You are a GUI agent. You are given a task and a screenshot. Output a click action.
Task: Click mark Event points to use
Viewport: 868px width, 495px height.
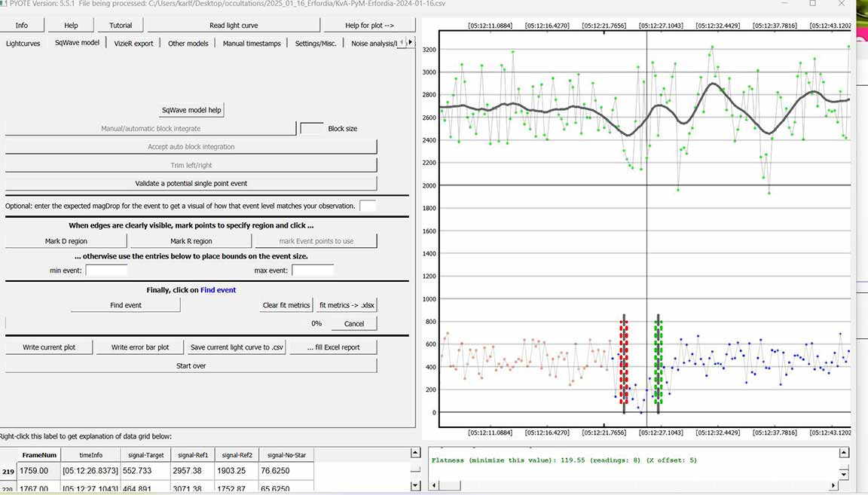tap(316, 241)
